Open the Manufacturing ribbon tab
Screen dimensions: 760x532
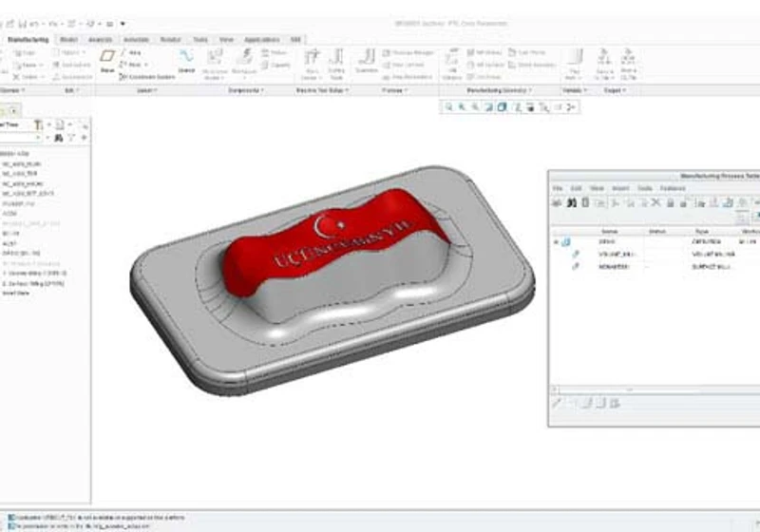tap(28, 40)
